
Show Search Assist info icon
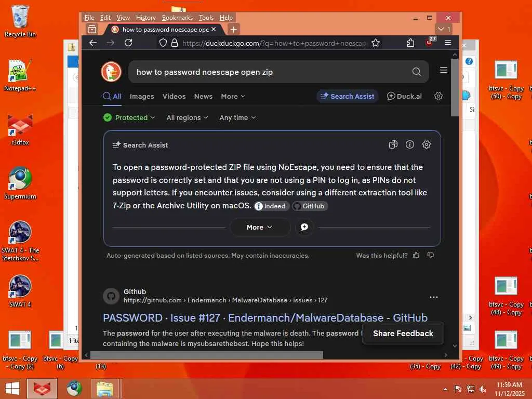click(x=410, y=145)
